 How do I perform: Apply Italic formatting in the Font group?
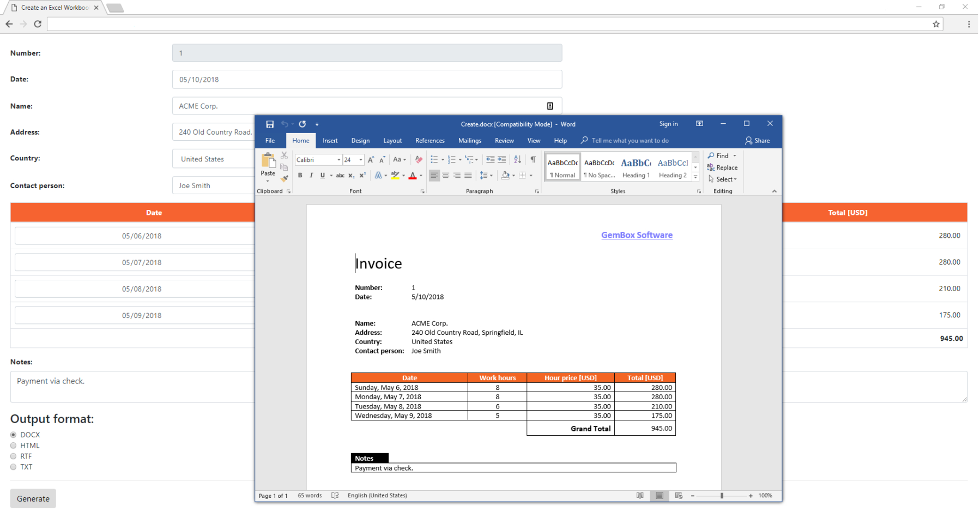[x=311, y=175]
